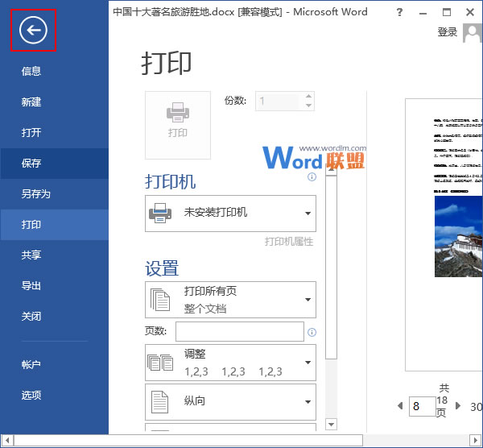Click 关闭 in the sidebar

(31, 316)
